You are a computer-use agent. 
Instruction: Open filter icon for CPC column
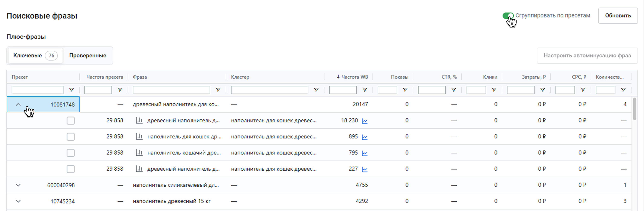point(583,90)
